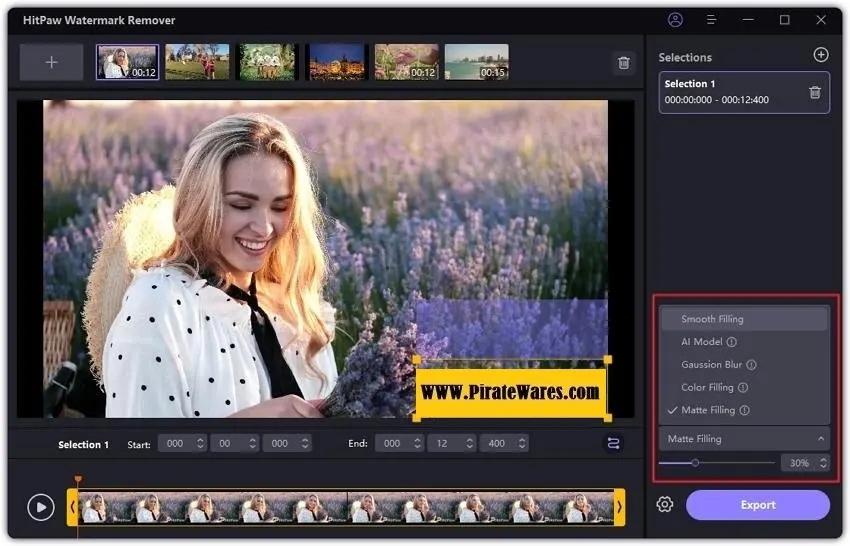Step the Start milliseconds arrows
The width and height of the screenshot is (850, 546).
[x=305, y=444]
